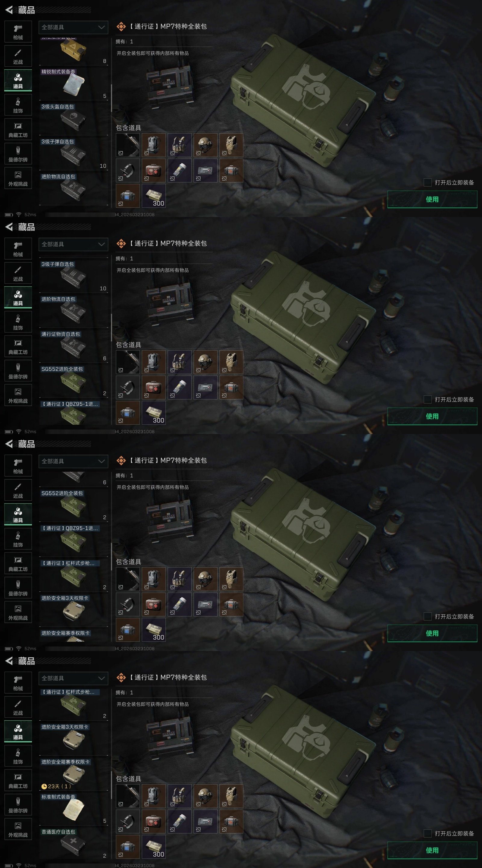The height and width of the screenshot is (868, 482).
Task: Select the 精锐制式装备券 item
Action: [74, 84]
